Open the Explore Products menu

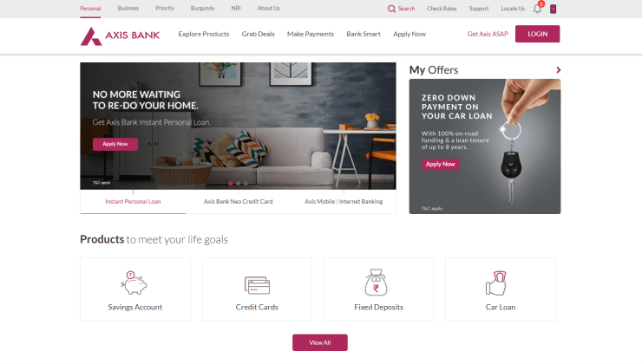[204, 34]
